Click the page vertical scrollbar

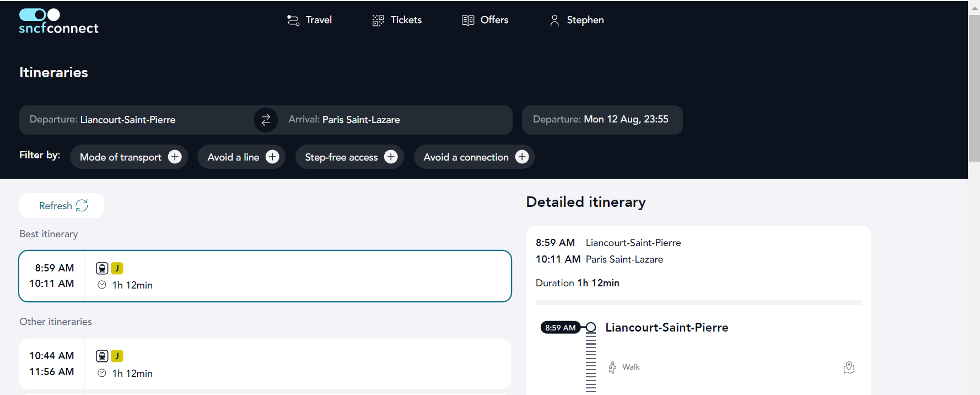pos(974,88)
